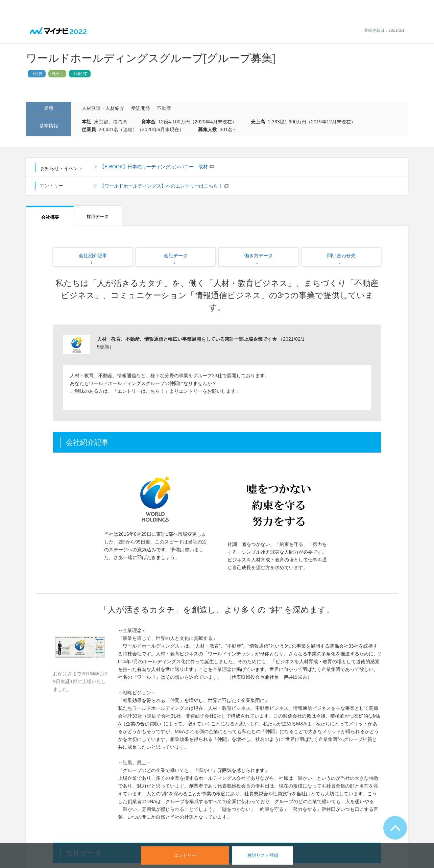Click the 上場企業 tag badge
The image size is (434, 868).
[80, 74]
